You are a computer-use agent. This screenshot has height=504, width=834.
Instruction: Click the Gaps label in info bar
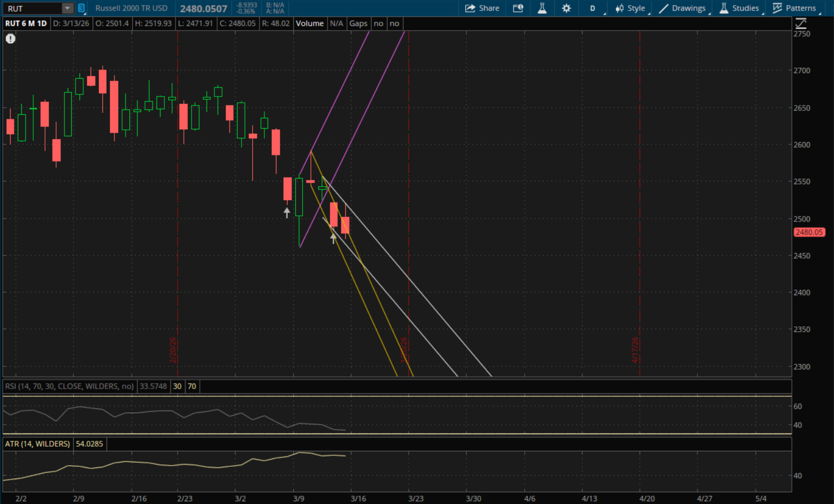coord(358,23)
